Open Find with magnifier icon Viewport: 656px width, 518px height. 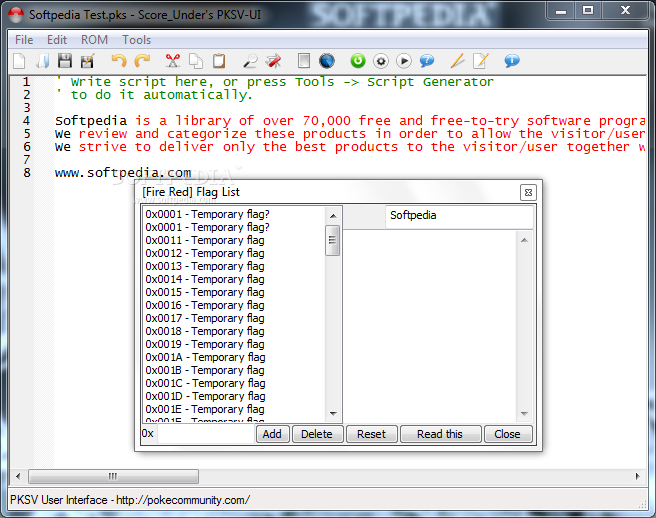coord(250,61)
